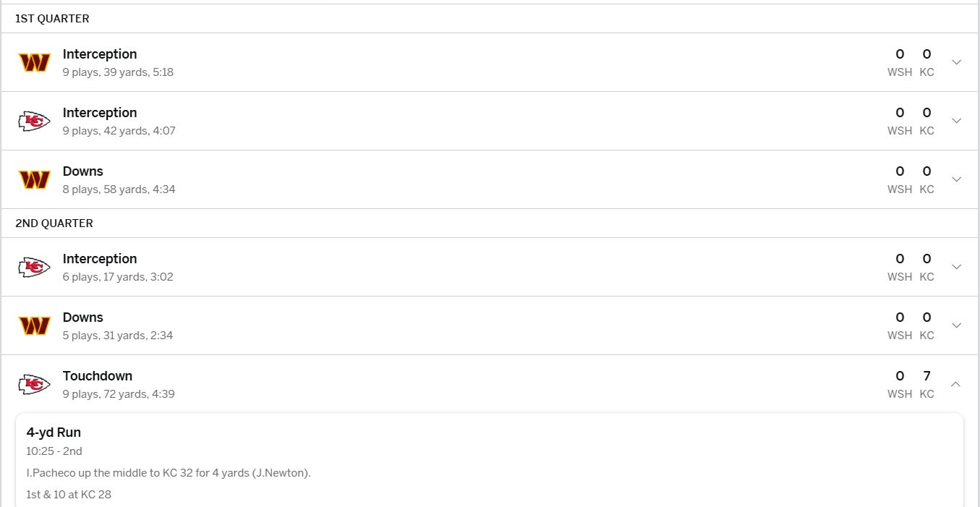The width and height of the screenshot is (980, 507).
Task: Click Commanders logo on 8 plays, 58 yards drive
Action: click(x=34, y=180)
